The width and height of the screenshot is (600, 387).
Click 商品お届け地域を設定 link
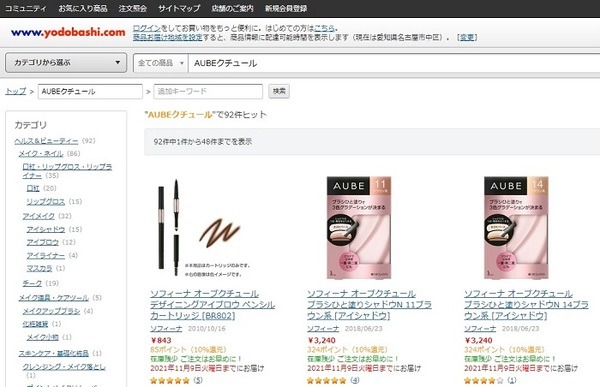167,37
